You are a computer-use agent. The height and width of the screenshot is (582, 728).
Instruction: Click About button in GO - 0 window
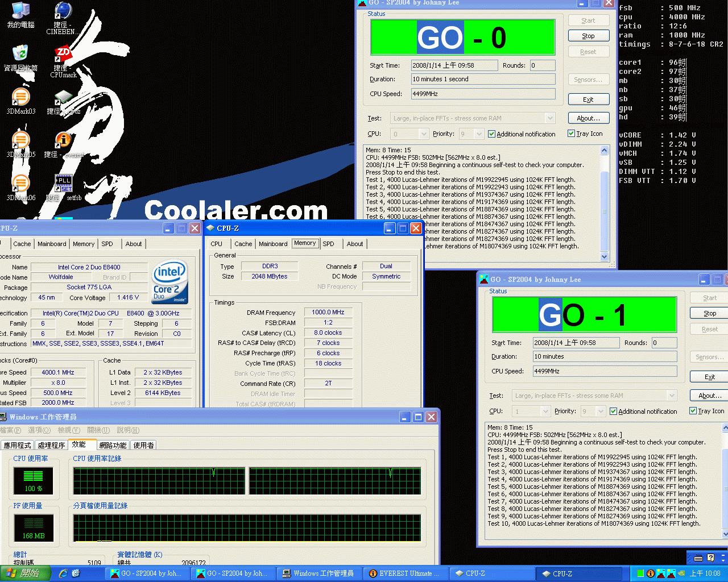[588, 118]
